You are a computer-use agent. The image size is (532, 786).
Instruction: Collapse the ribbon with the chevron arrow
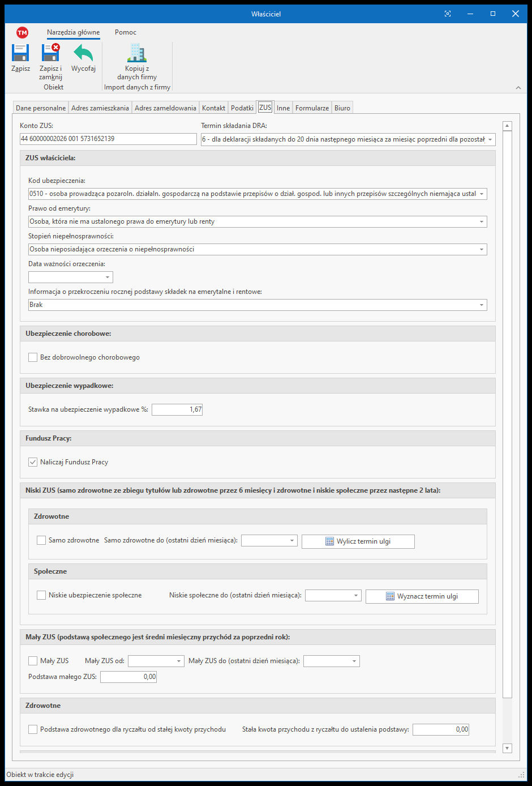pos(518,88)
